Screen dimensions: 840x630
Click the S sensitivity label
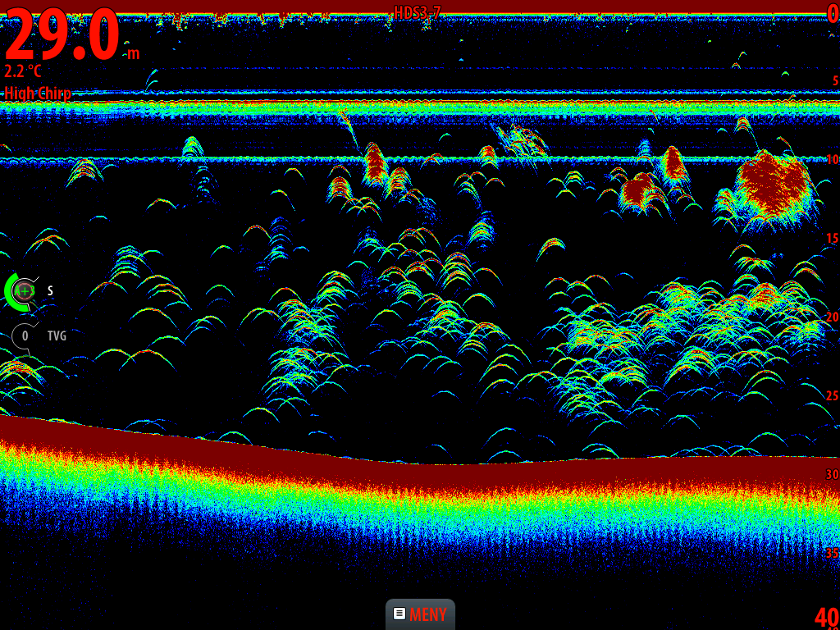point(49,290)
